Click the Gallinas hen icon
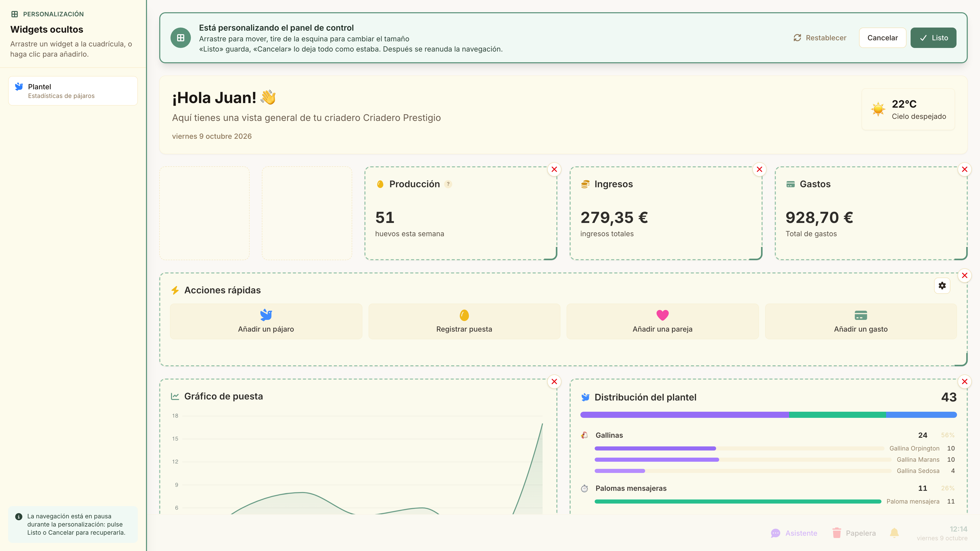Viewport: 980px width, 551px height. (x=585, y=435)
